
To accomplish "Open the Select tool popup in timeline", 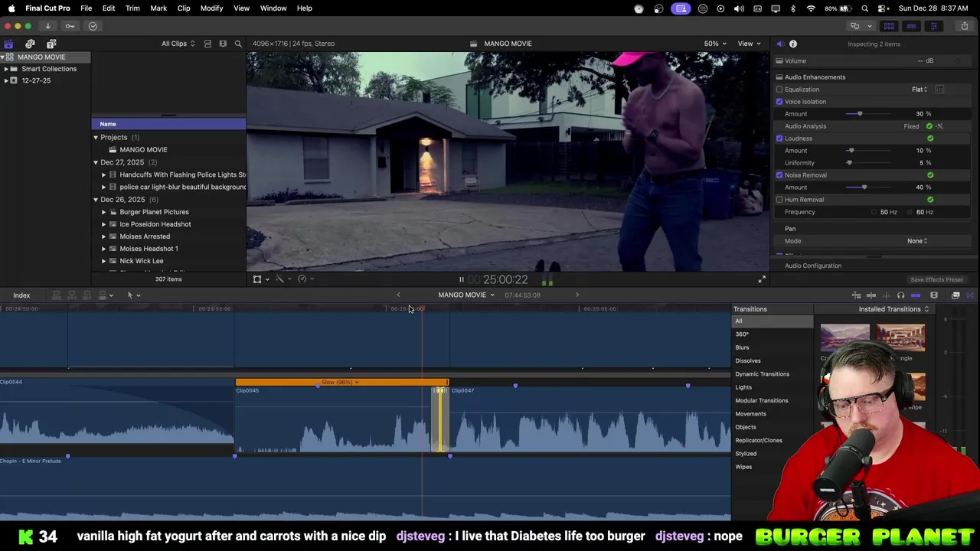I will click(133, 295).
